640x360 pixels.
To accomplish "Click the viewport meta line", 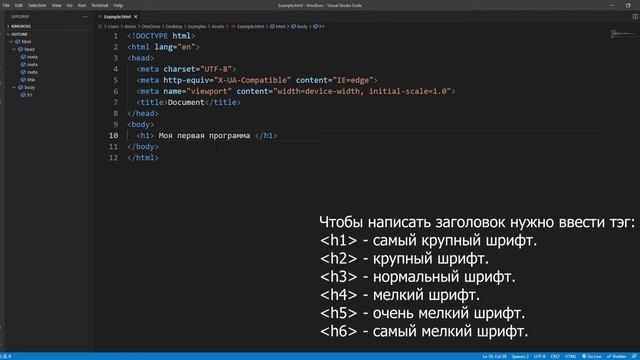I will 296,91.
